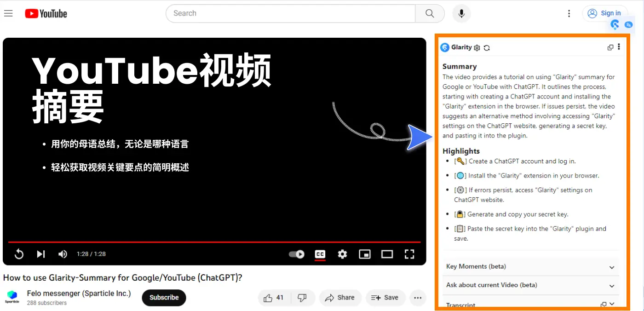This screenshot has height=311, width=644.
Task: Click the Glarity logo icon
Action: 445,47
